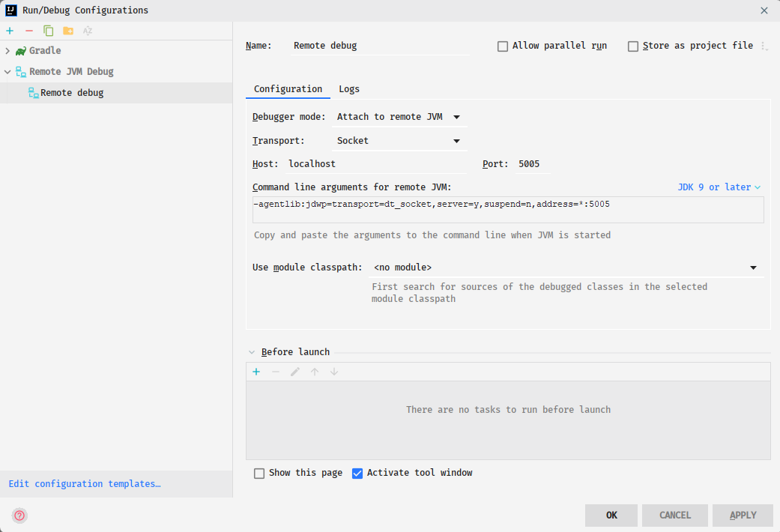780x532 pixels.
Task: Move before-launch task down
Action: point(334,371)
